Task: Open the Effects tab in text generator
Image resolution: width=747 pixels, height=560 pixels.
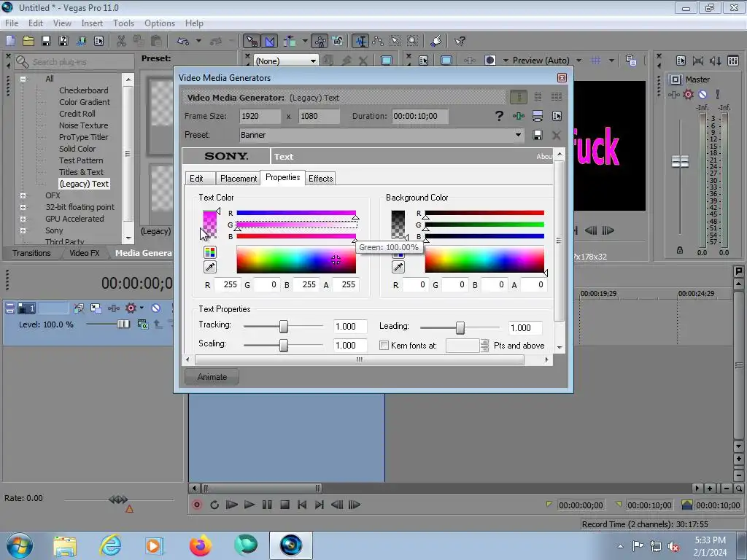Action: (321, 179)
